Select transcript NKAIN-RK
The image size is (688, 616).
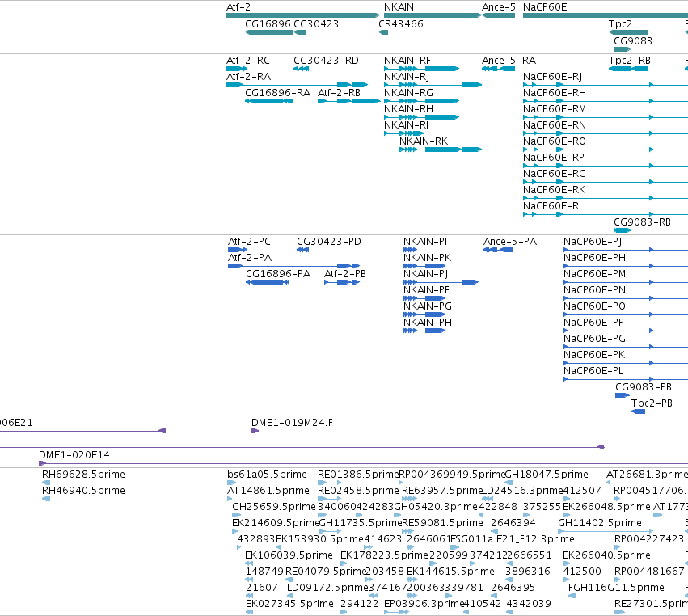[x=441, y=150]
